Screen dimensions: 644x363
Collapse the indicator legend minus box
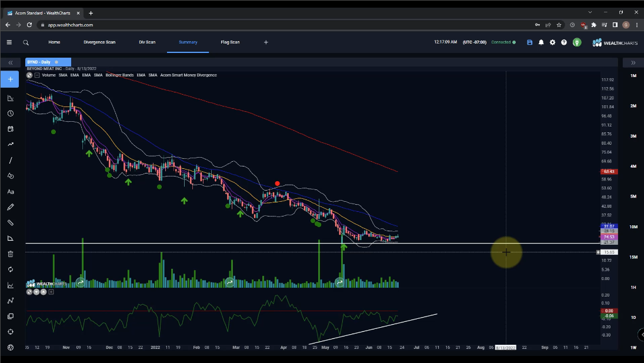pos(37,75)
